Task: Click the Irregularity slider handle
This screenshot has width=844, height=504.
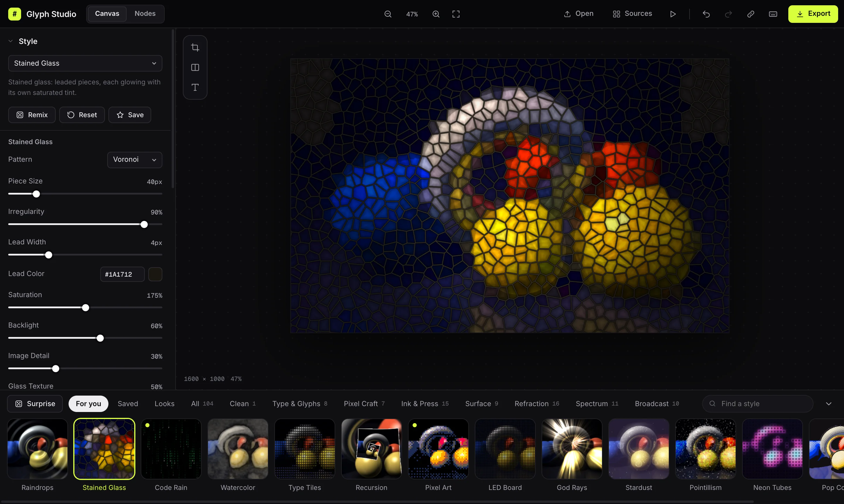Action: tap(144, 224)
